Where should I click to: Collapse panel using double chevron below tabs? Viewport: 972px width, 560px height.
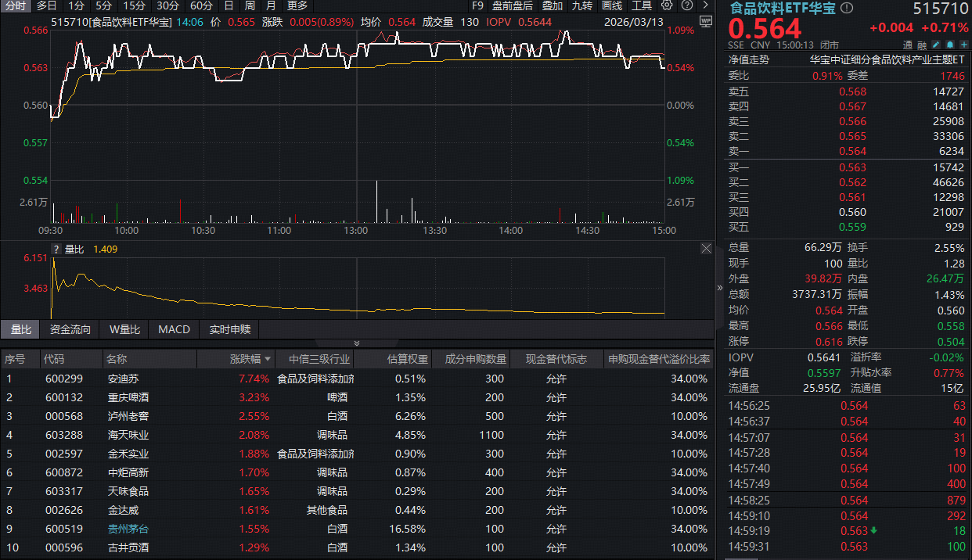[x=357, y=343]
